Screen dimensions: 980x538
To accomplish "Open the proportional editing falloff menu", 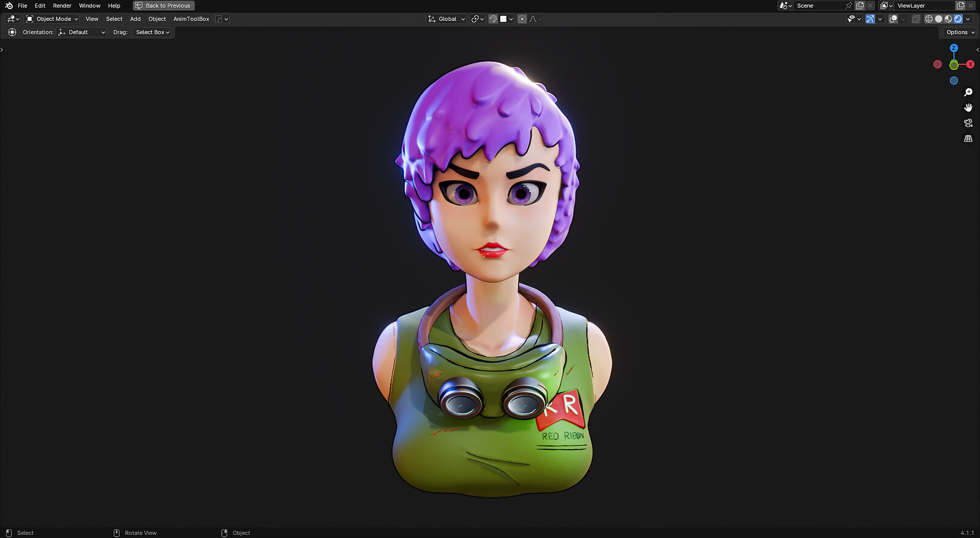I will click(535, 19).
